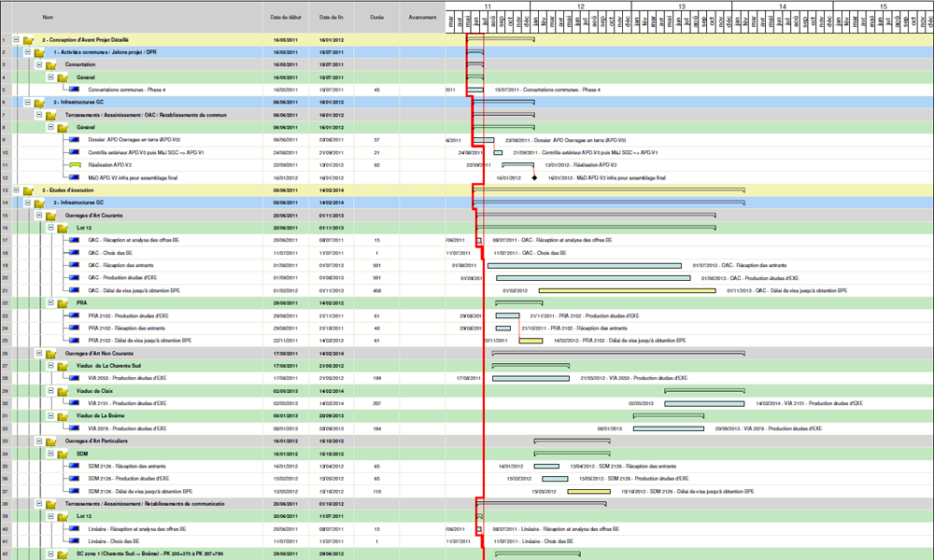Viewport: 934px width, 560px height.
Task: Collapse the Conception d'Avant Projet Détaillé group
Action: (x=16, y=40)
